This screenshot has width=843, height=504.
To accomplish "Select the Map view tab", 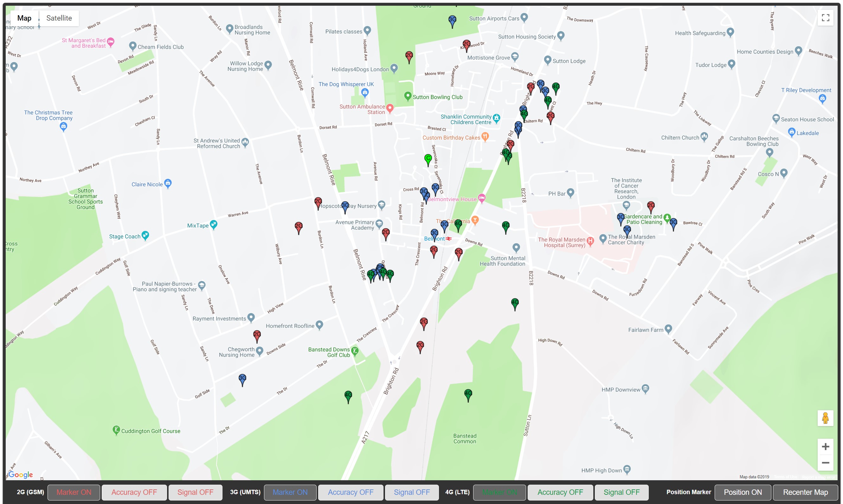I will click(x=24, y=18).
